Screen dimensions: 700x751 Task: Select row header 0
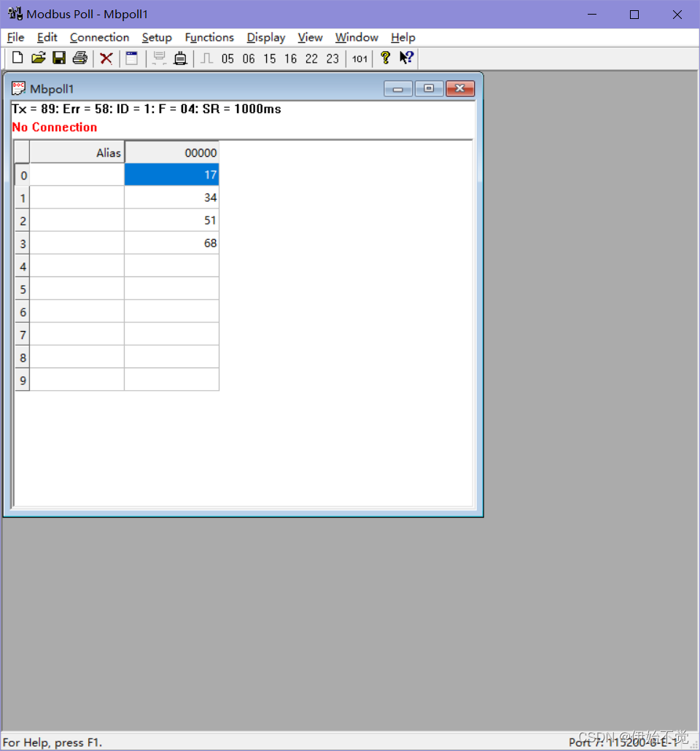(23, 175)
